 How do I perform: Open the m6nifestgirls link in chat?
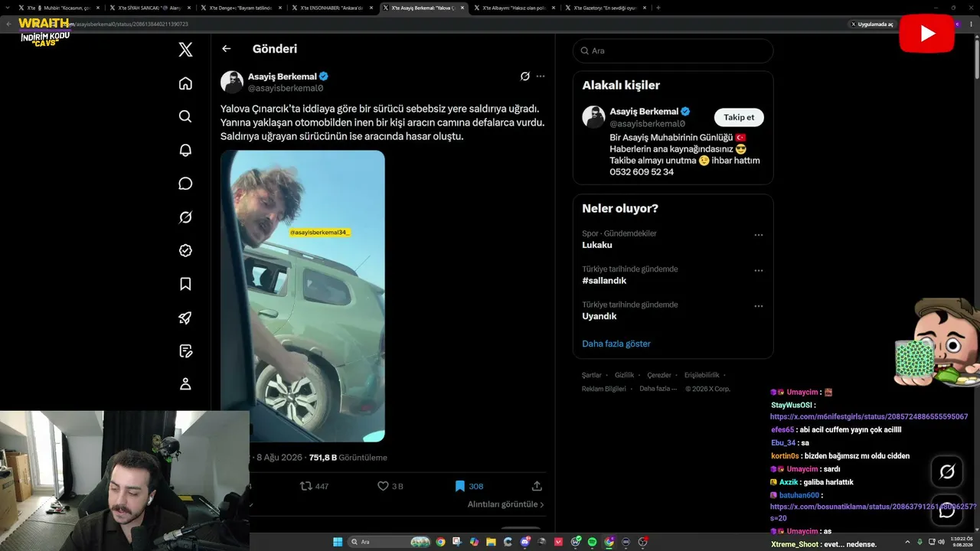[869, 417]
